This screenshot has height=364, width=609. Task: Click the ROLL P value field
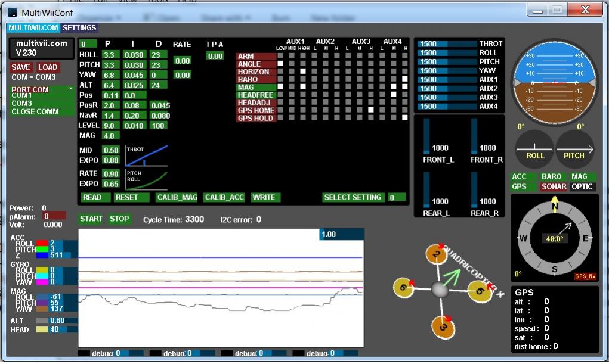[x=110, y=55]
